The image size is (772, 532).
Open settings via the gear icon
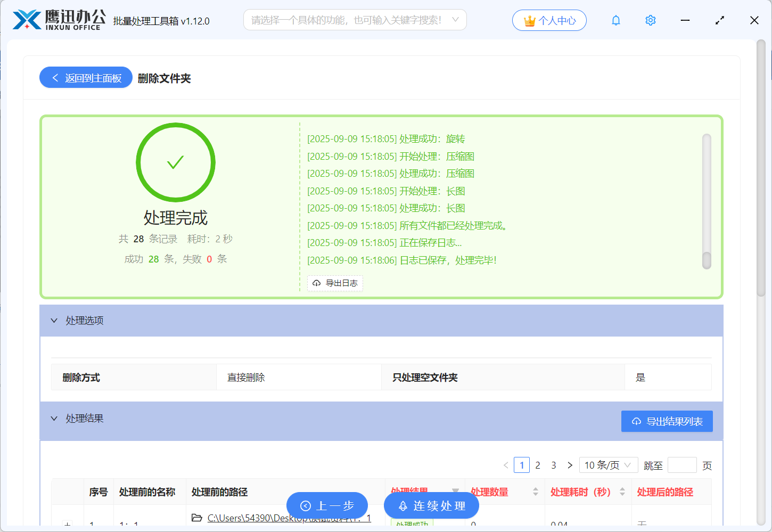650,20
